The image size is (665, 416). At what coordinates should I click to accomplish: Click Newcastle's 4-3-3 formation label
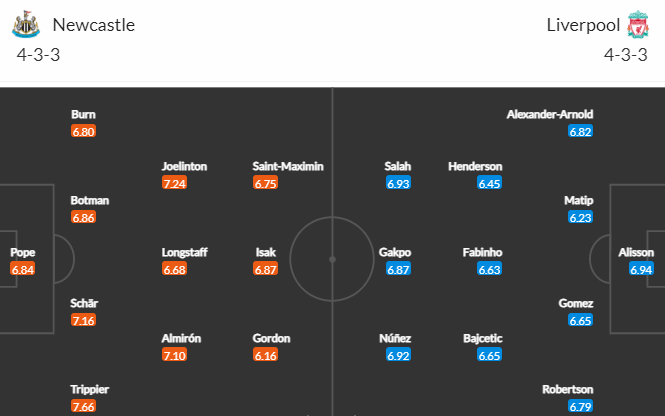click(38, 55)
